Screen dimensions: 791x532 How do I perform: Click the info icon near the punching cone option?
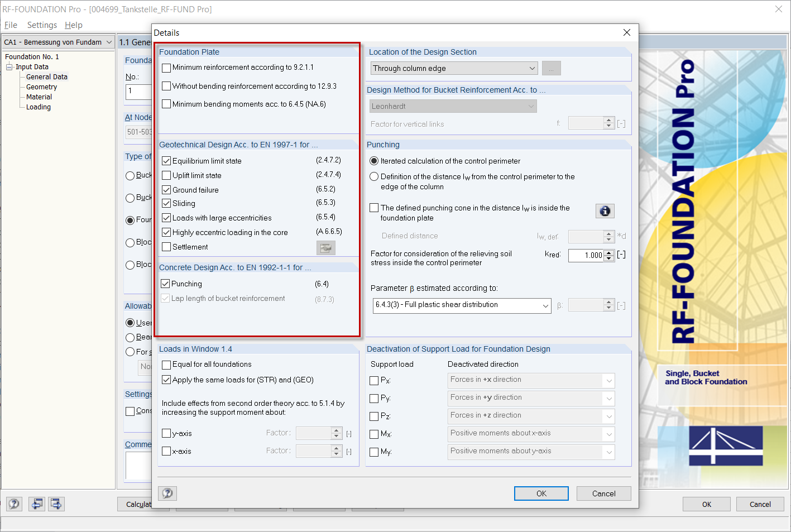point(605,211)
